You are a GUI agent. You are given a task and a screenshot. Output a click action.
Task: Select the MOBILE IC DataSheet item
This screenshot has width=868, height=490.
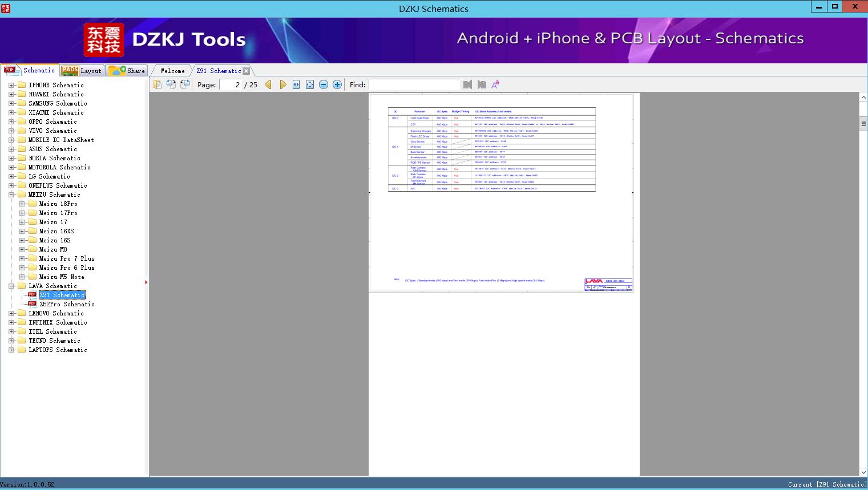pos(61,140)
